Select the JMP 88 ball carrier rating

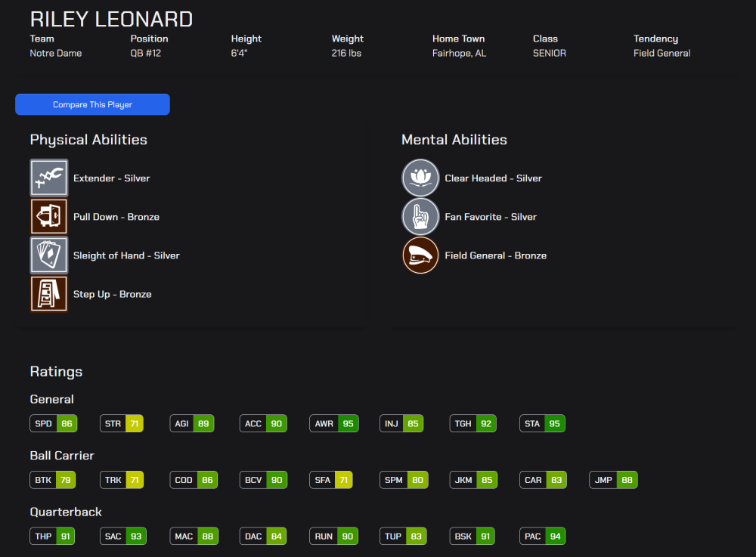tap(613, 480)
